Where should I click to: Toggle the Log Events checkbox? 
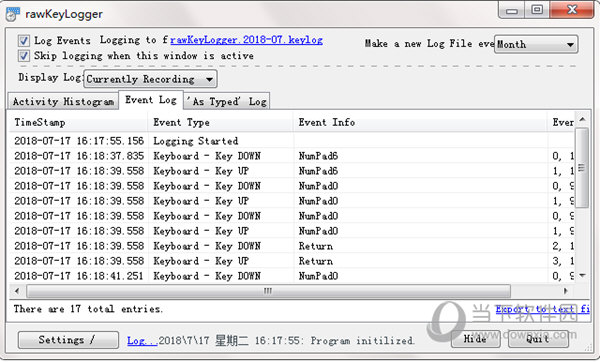[x=24, y=41]
